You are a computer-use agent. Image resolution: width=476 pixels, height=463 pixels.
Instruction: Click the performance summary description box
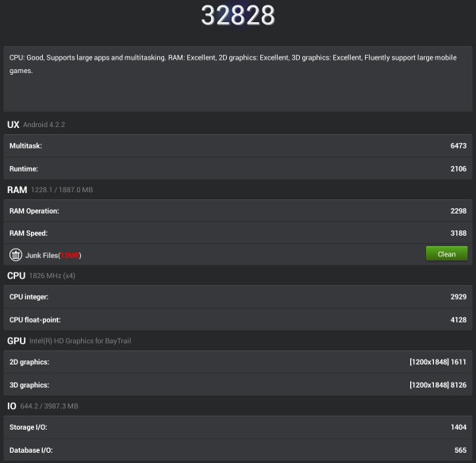pos(238,78)
